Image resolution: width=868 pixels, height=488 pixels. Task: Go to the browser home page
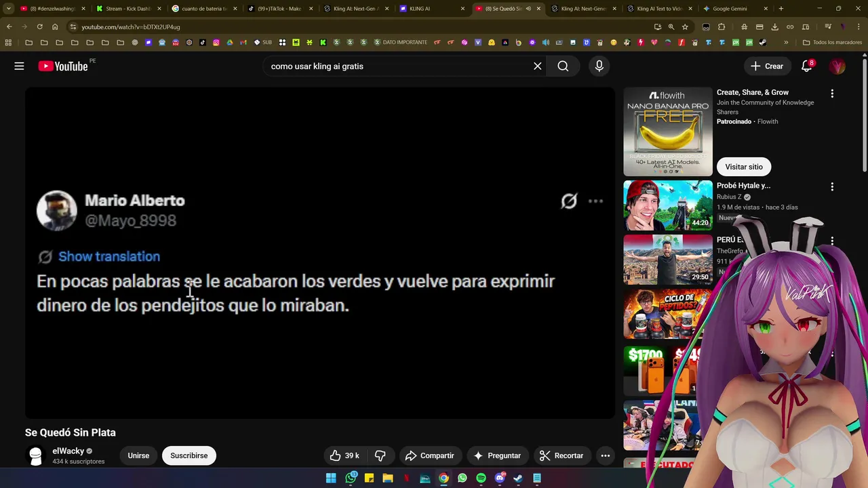(x=55, y=26)
